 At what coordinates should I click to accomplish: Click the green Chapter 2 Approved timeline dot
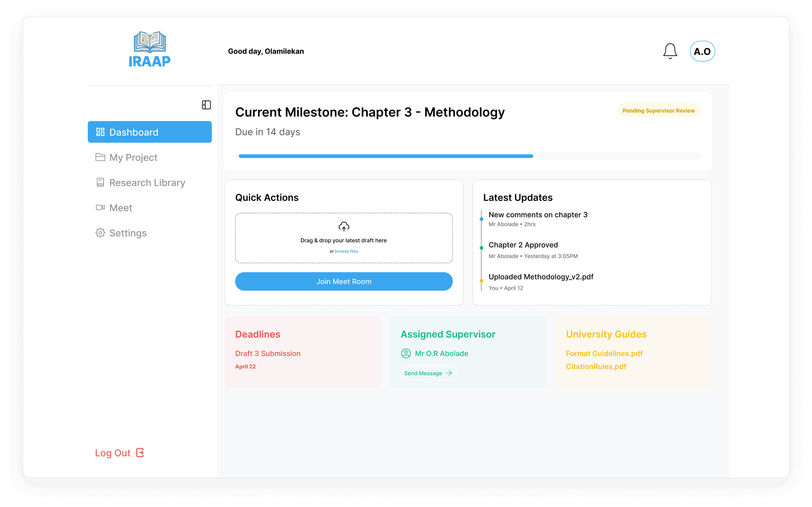coord(481,248)
